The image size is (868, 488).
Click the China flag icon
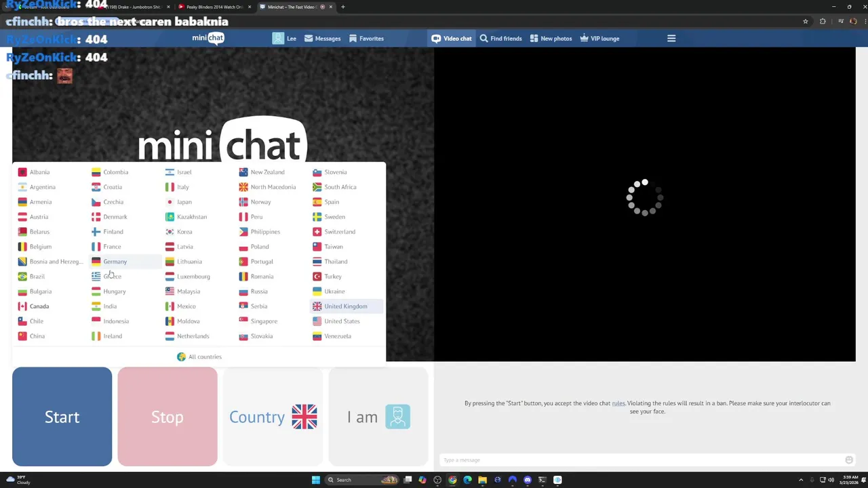22,336
